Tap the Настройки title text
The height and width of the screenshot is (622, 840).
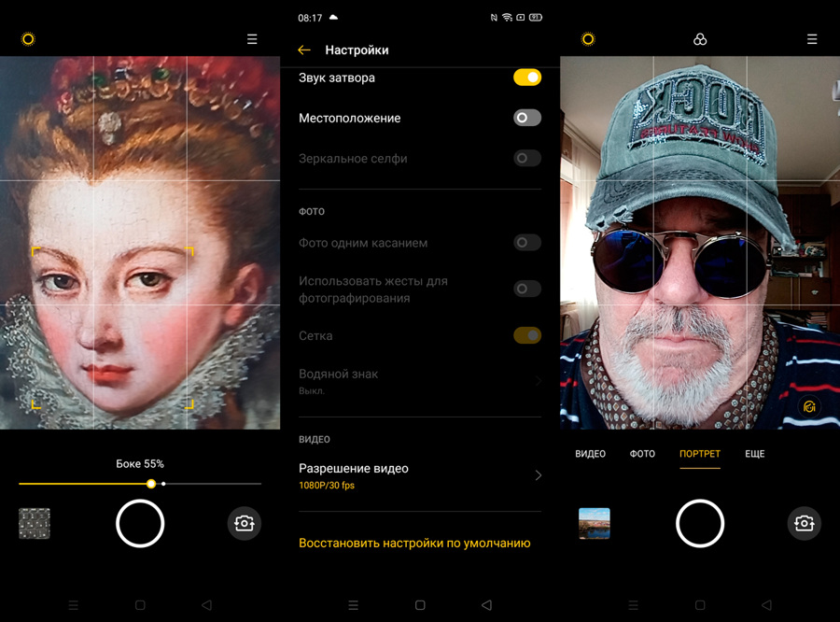pos(357,49)
